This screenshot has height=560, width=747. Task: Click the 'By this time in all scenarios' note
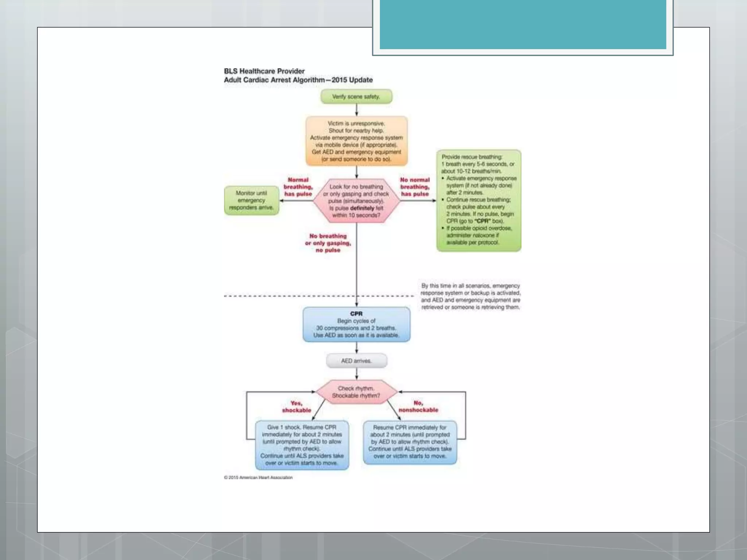(x=471, y=296)
